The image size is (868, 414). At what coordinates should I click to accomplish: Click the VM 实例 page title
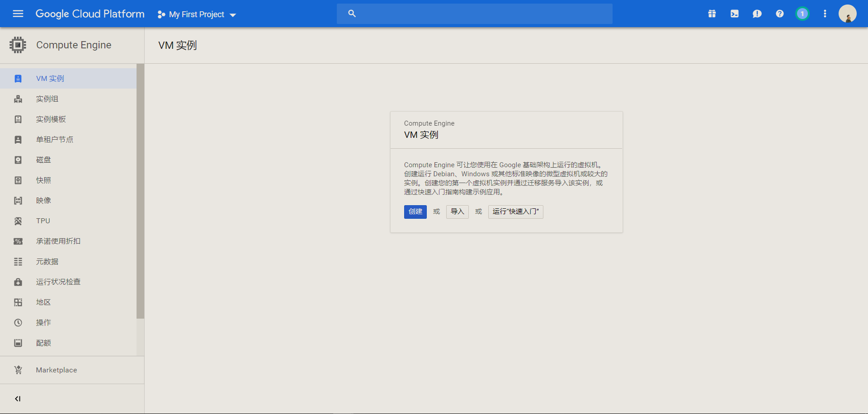(178, 45)
